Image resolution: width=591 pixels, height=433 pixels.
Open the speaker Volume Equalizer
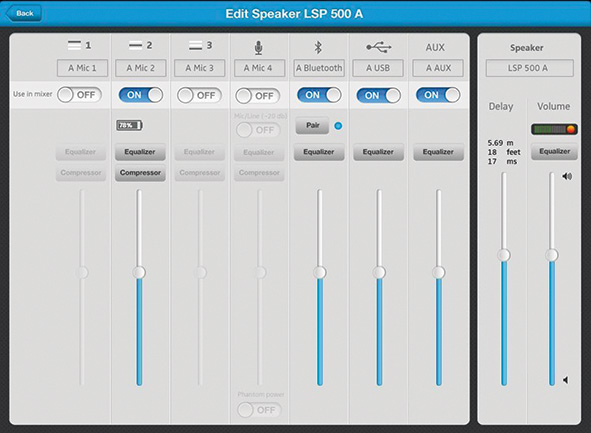point(554,151)
